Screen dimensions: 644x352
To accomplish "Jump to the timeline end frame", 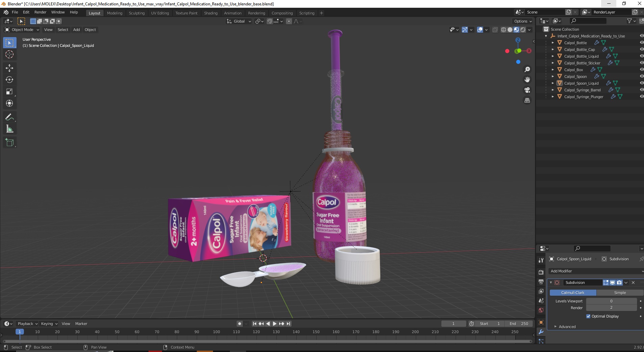I will [x=288, y=324].
